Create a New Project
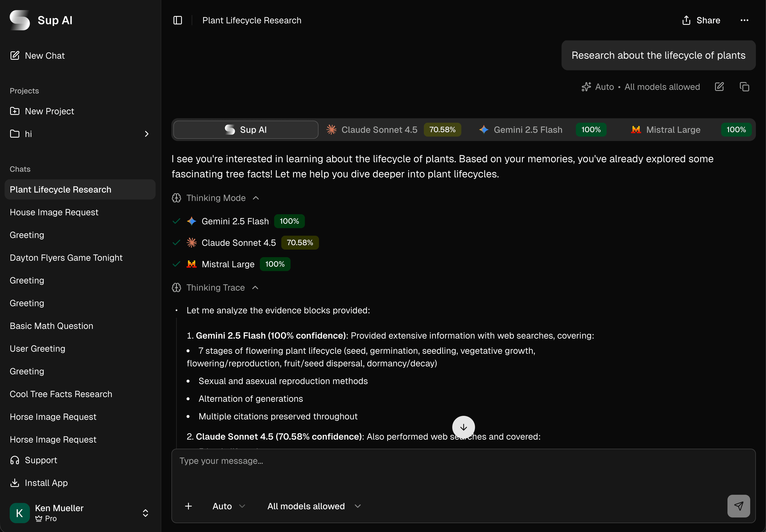The width and height of the screenshot is (766, 532). (x=49, y=111)
